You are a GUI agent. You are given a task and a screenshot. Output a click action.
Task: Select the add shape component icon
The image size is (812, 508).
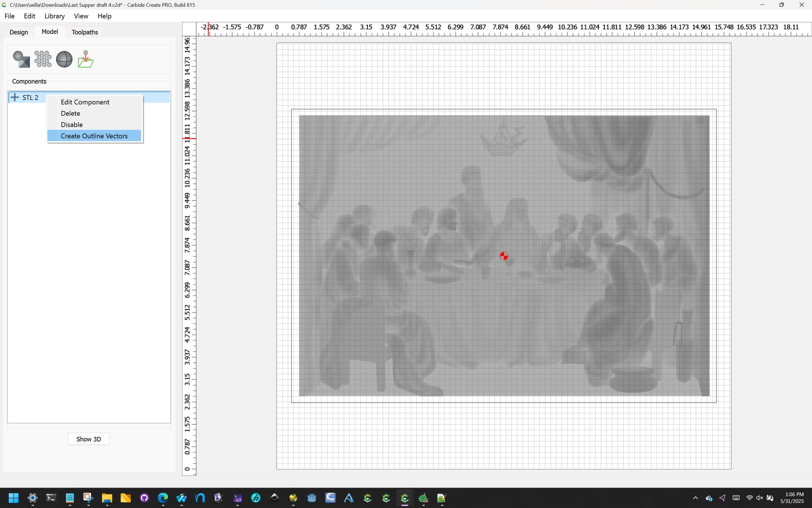click(21, 59)
